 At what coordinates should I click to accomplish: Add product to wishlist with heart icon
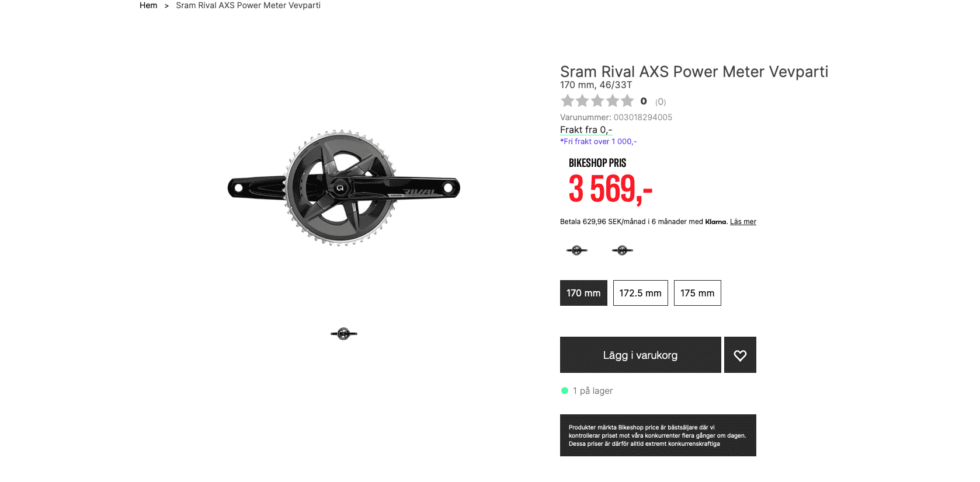click(740, 355)
